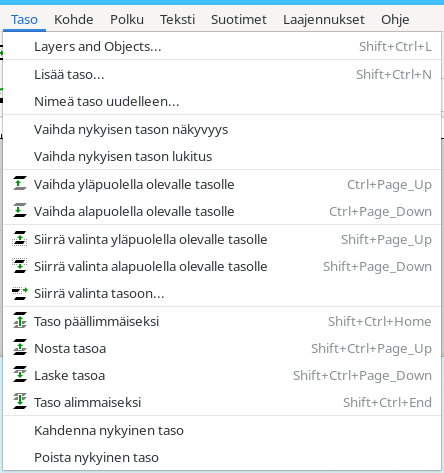Pick Siirrä valinta alapuolella olevalle tasolle
This screenshot has height=473, width=444.
click(222, 266)
